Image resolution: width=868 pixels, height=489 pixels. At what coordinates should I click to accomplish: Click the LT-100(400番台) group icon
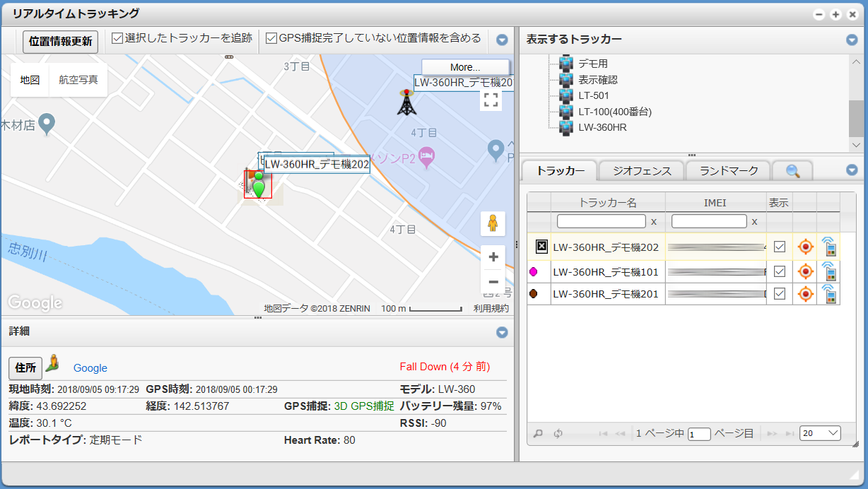coord(565,112)
